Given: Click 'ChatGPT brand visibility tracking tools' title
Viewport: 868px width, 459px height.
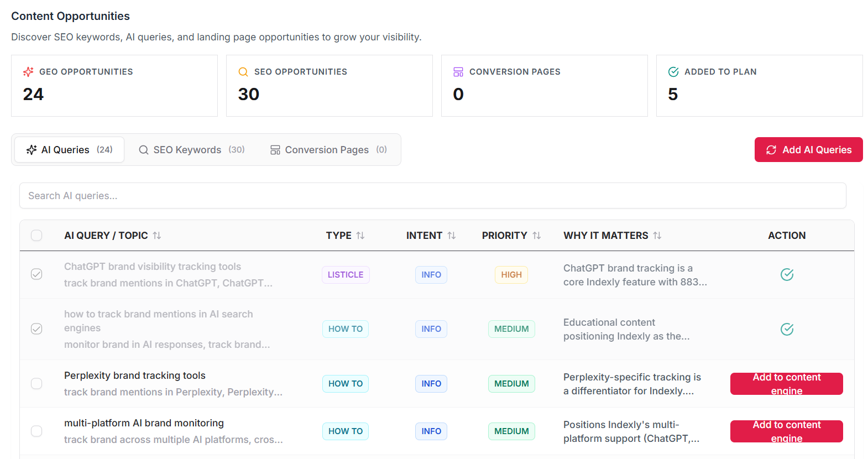Looking at the screenshot, I should click(x=153, y=267).
